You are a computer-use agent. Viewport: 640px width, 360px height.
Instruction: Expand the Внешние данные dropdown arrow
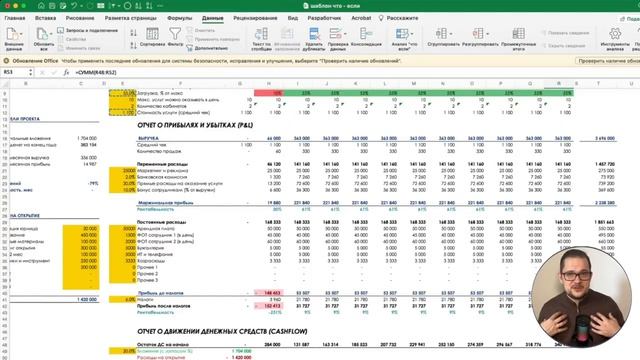click(x=21, y=34)
